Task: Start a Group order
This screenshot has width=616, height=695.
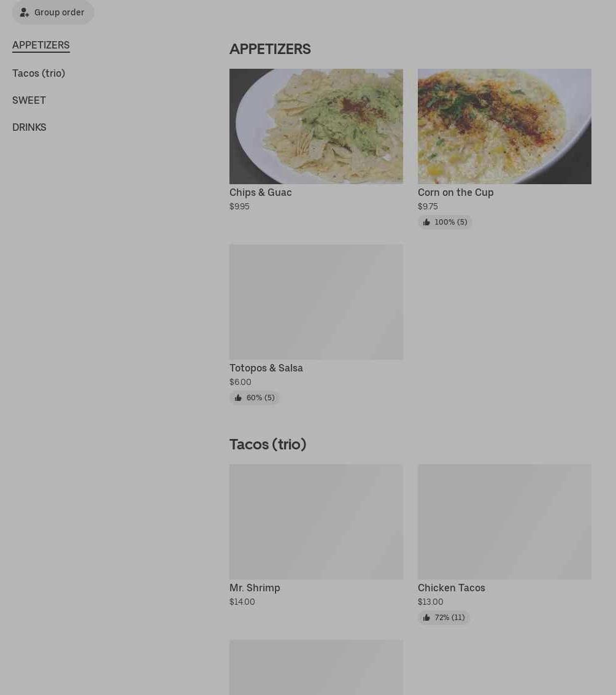Action: [53, 12]
